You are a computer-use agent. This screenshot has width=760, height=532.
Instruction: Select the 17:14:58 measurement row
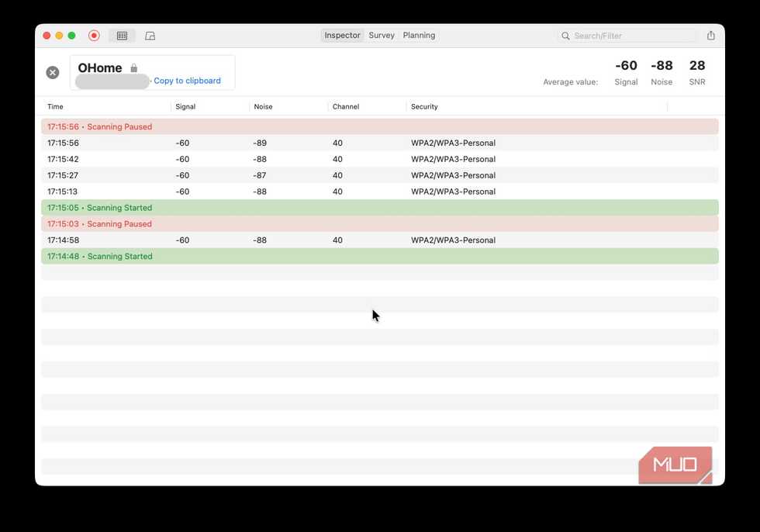[x=379, y=240]
